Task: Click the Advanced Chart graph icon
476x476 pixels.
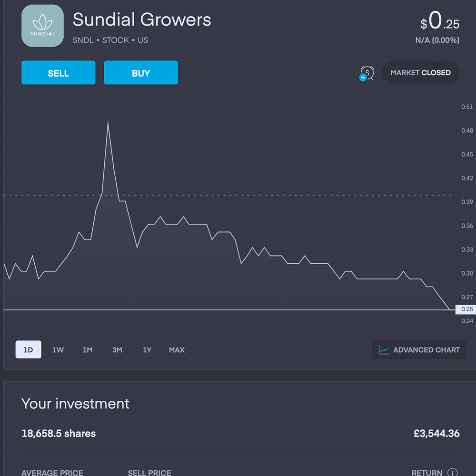Action: tap(384, 350)
